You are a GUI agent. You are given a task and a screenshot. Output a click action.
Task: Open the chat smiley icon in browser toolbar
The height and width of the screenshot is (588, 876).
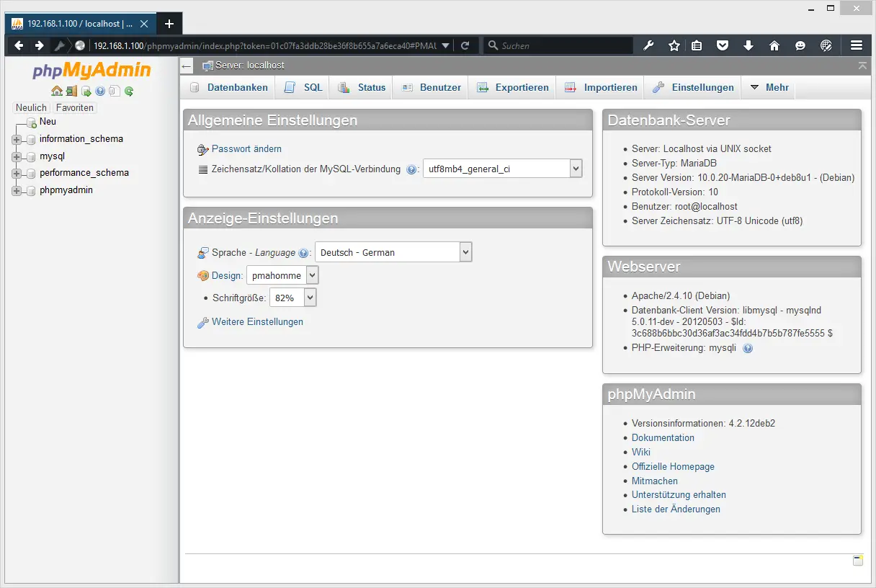800,45
